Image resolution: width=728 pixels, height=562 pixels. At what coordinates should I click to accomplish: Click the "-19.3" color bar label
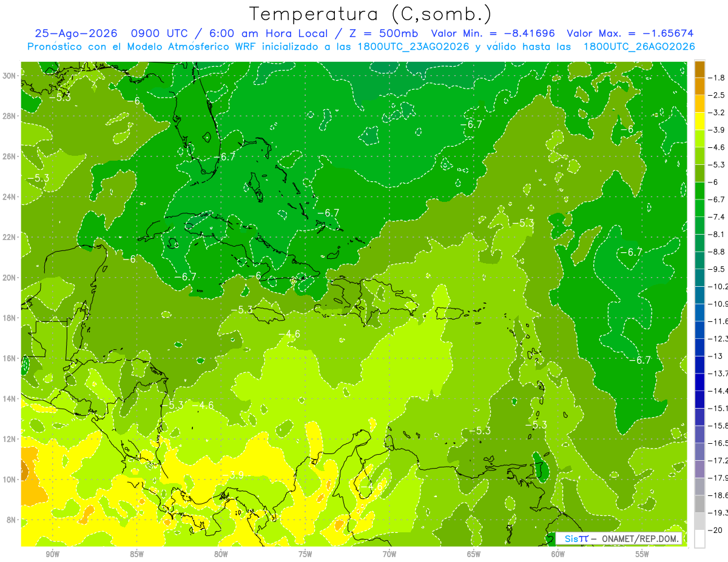(x=719, y=513)
